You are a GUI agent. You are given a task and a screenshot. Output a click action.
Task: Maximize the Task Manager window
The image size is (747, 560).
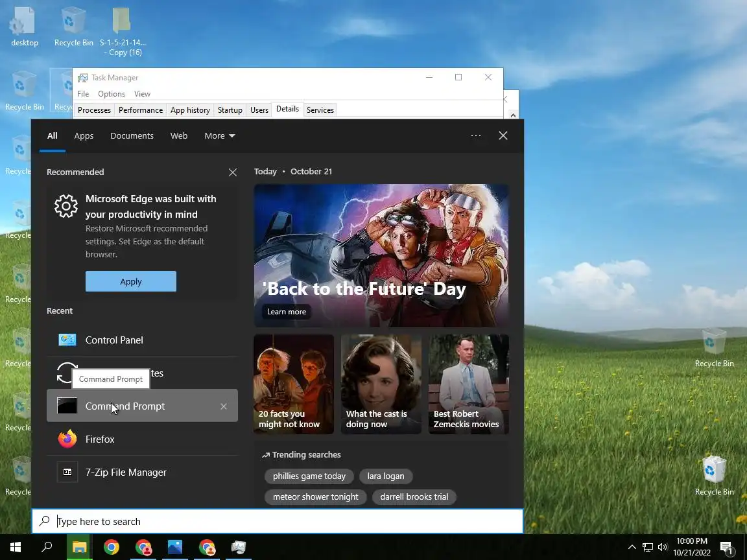(x=458, y=77)
